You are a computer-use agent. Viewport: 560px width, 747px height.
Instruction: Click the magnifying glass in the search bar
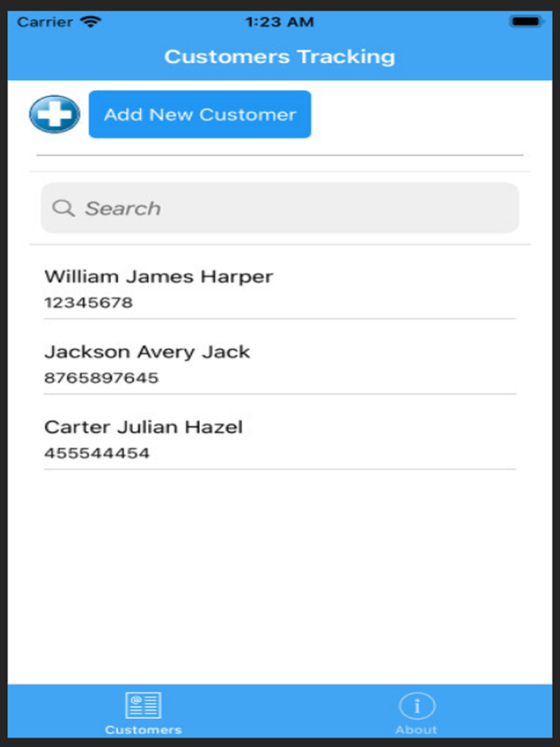(63, 208)
